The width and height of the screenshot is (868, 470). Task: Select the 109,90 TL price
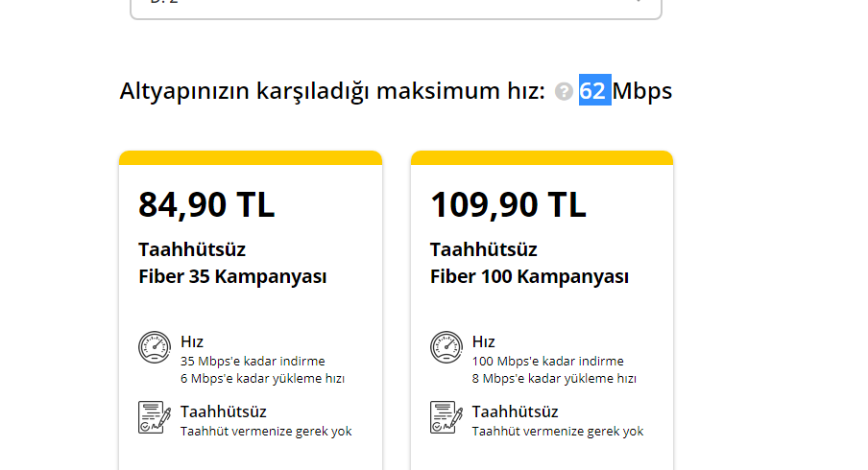[507, 204]
